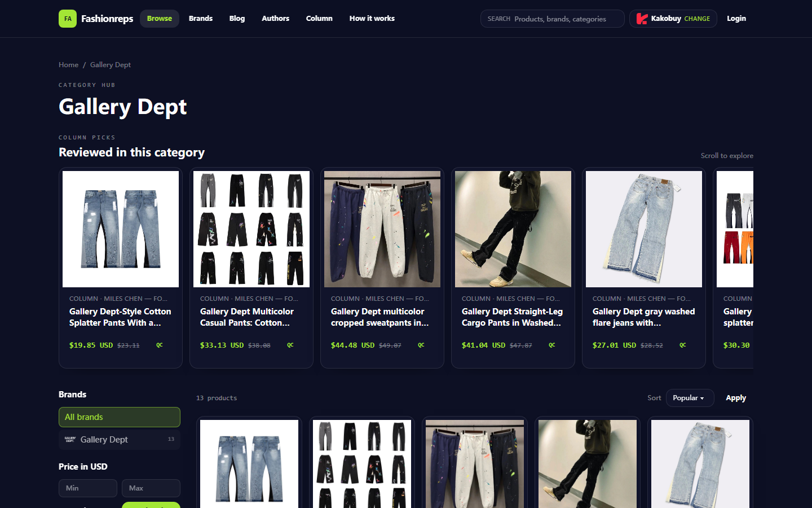
Task: Open gray washed flare jeans review thumbnail
Action: [644, 229]
